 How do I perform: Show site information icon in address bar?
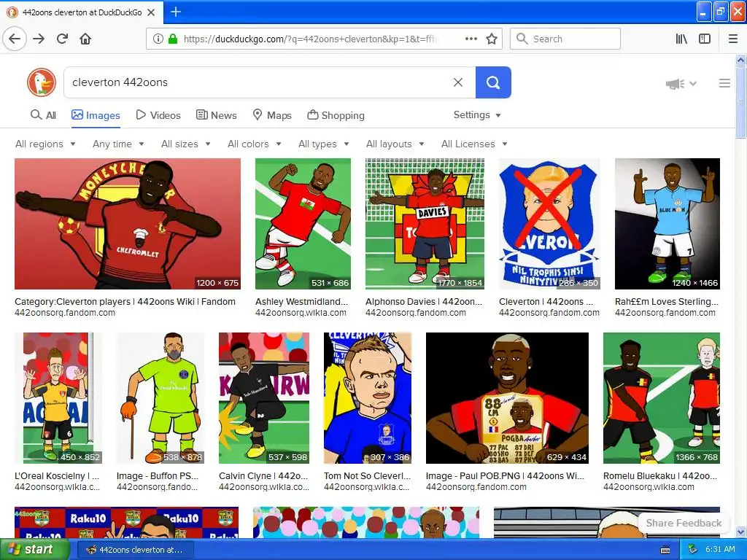tap(158, 39)
